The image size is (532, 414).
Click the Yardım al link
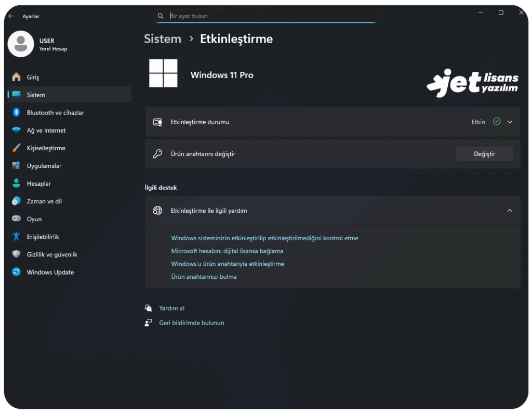pos(171,308)
